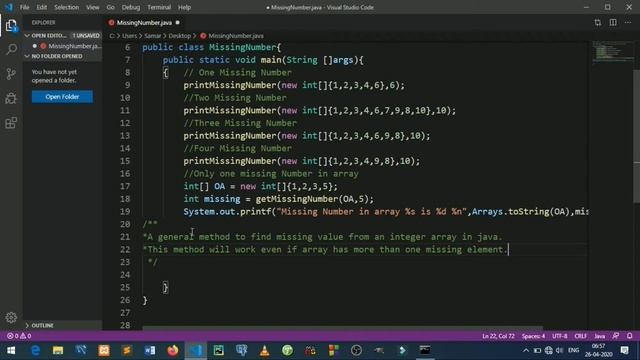Viewport: 640px width, 360px height.
Task: Open Microsoft Word from taskbar
Action: (x=150, y=350)
